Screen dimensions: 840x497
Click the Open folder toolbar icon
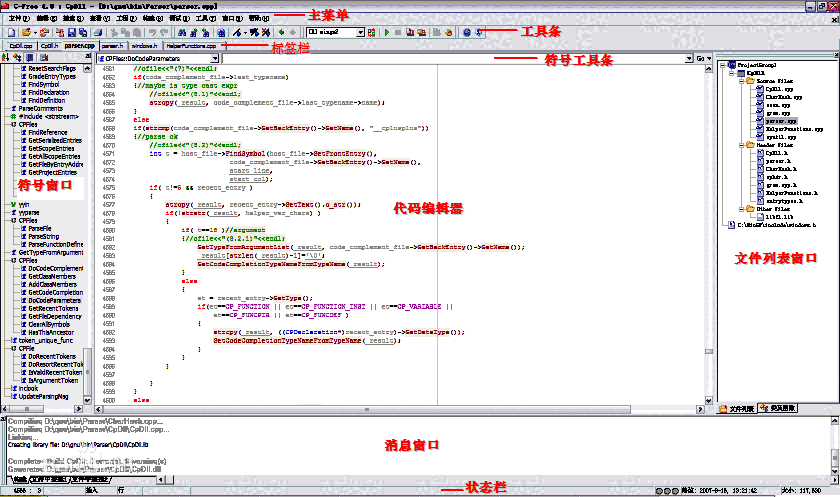(x=28, y=33)
